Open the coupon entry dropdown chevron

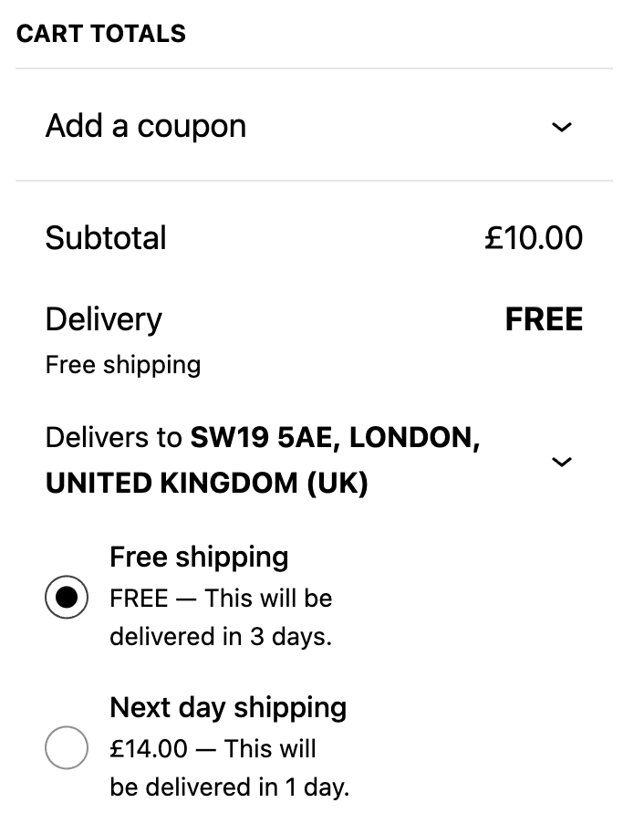click(x=562, y=125)
